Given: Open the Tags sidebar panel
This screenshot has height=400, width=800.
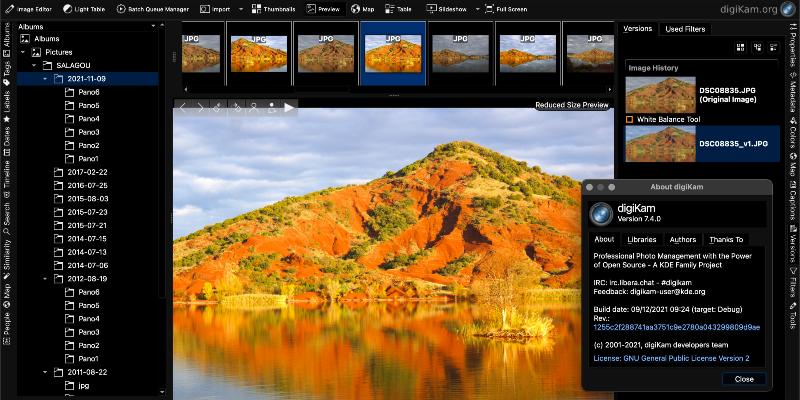Looking at the screenshot, I should coord(7,73).
